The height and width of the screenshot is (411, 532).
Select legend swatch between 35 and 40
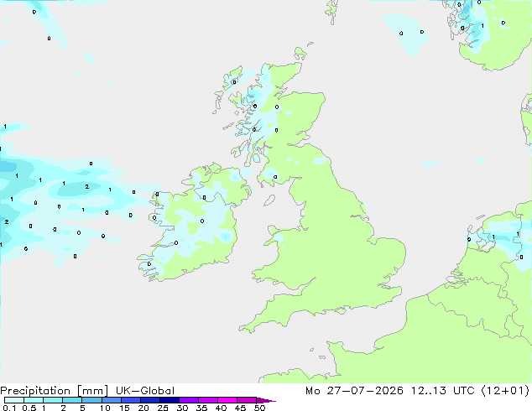point(208,400)
